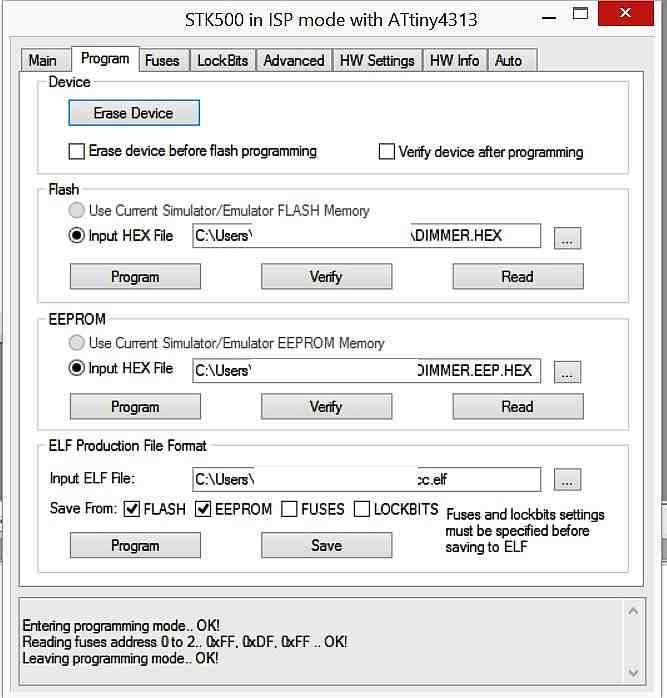Browse for EEPROM HEX file
667x698 pixels.
pyautogui.click(x=567, y=372)
